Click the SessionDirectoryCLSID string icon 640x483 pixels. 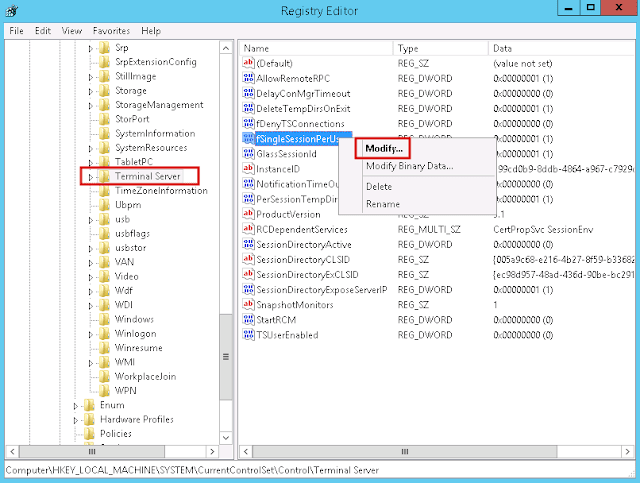pos(248,259)
